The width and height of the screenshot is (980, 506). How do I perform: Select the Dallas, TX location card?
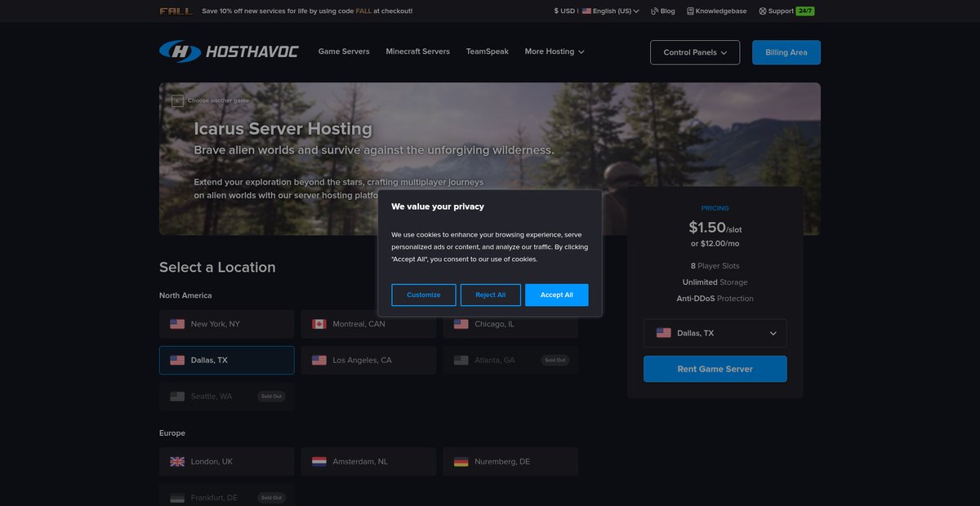[x=227, y=360]
